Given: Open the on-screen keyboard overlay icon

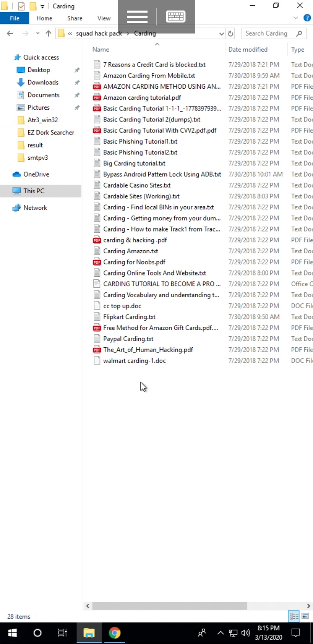Looking at the screenshot, I should [176, 17].
